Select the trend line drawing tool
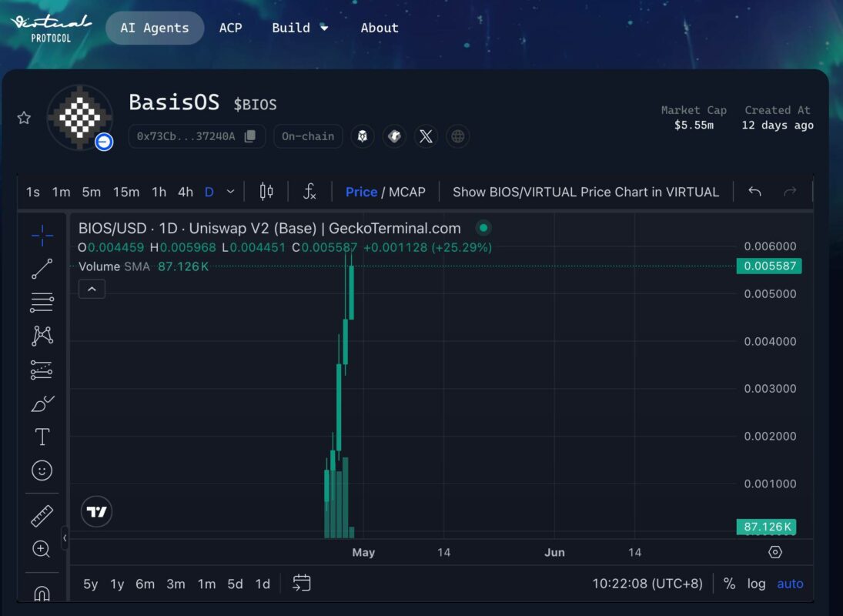The image size is (843, 616). tap(42, 269)
